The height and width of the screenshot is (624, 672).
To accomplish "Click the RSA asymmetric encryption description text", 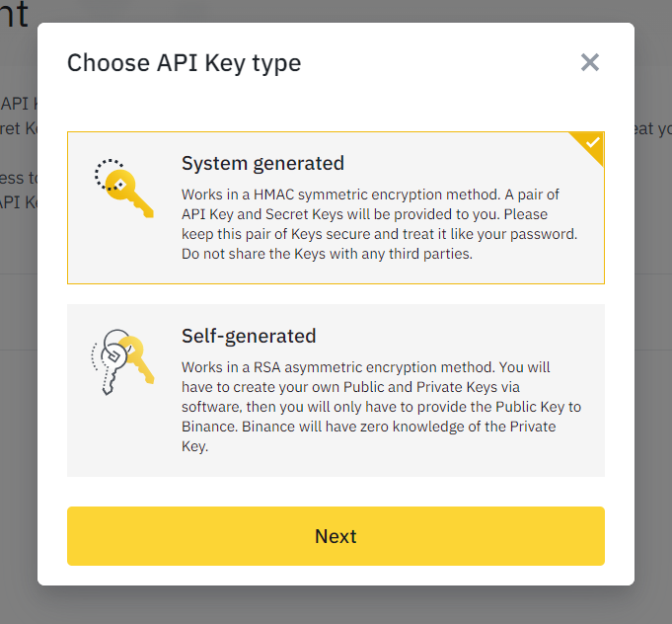I will 365,367.
